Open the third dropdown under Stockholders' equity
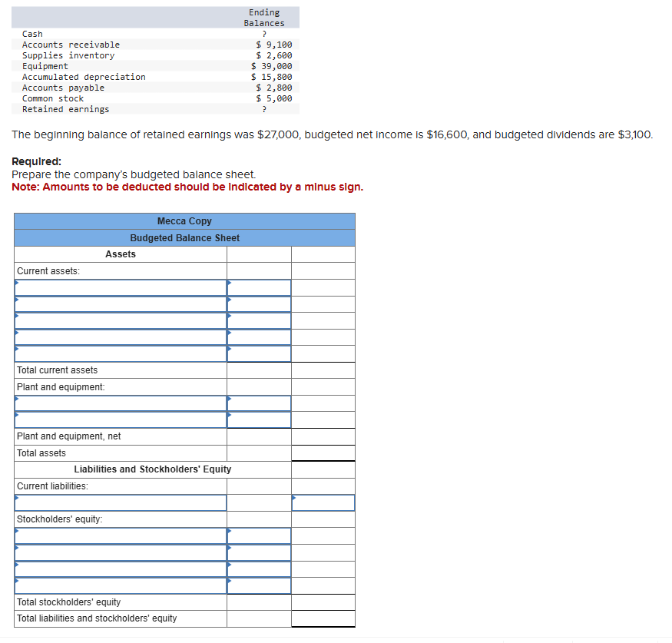The width and height of the screenshot is (672, 643). tap(119, 568)
